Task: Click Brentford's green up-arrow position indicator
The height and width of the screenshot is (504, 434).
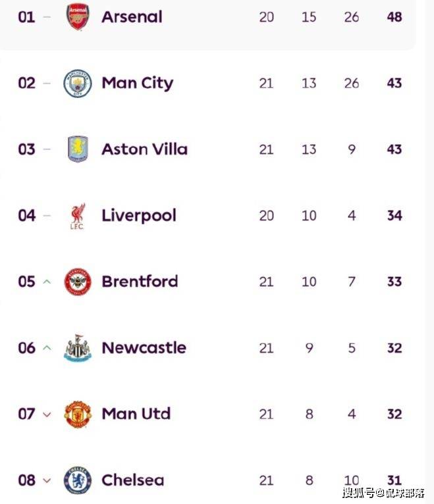Action: (x=47, y=282)
